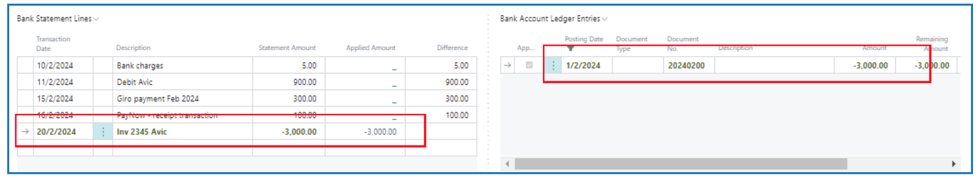The width and height of the screenshot is (980, 180).
Task: Click the scroll right arrow in ledger entries
Action: (x=954, y=164)
